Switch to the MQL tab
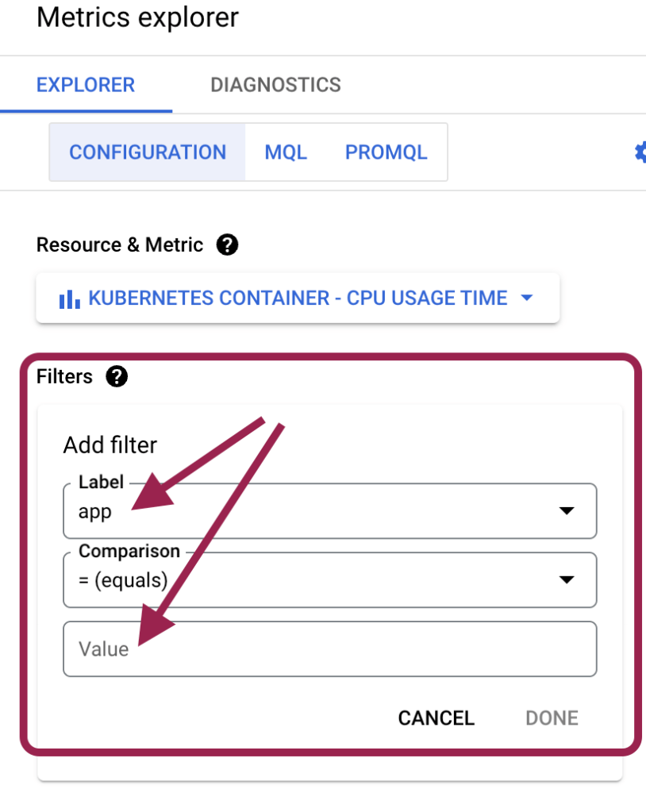The image size is (646, 812). [286, 152]
